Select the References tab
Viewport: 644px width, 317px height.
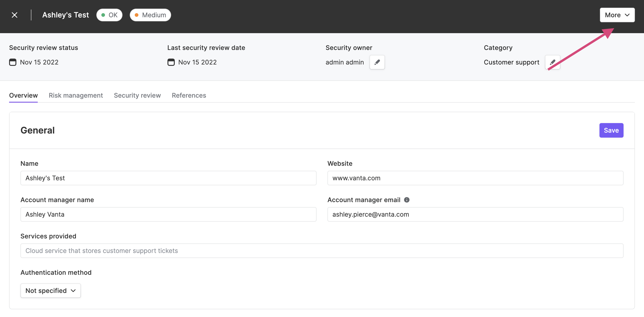click(189, 95)
